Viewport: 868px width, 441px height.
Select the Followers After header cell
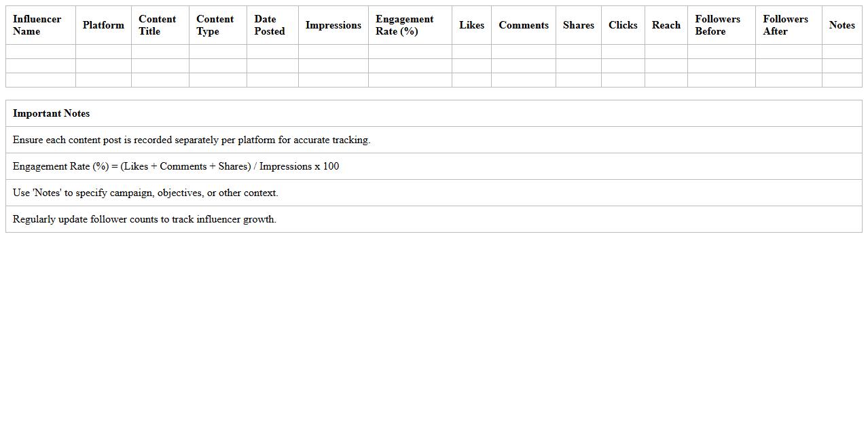(785, 25)
